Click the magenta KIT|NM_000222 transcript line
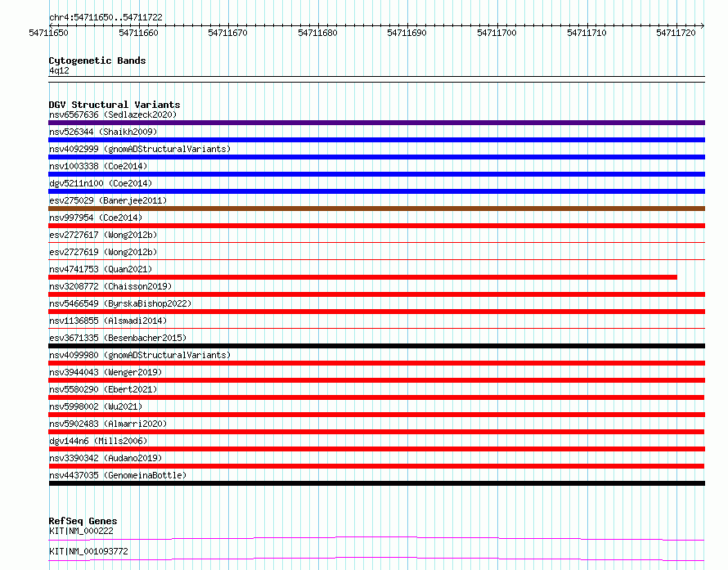 coord(376,538)
